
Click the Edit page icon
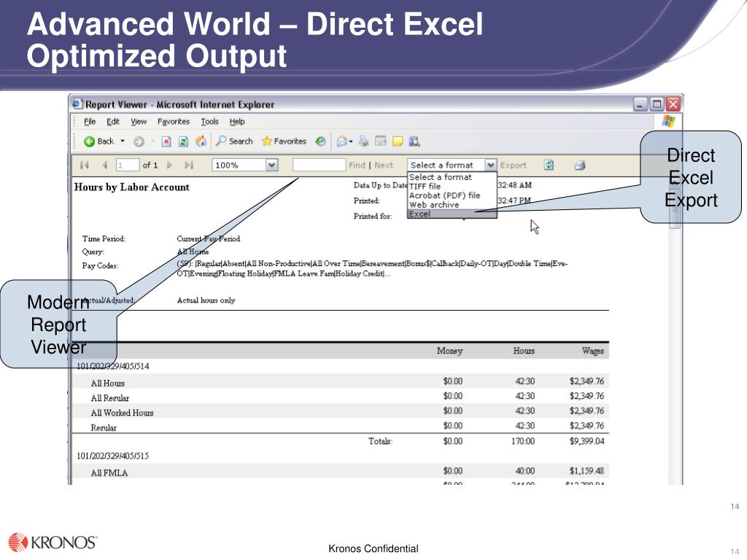(381, 141)
